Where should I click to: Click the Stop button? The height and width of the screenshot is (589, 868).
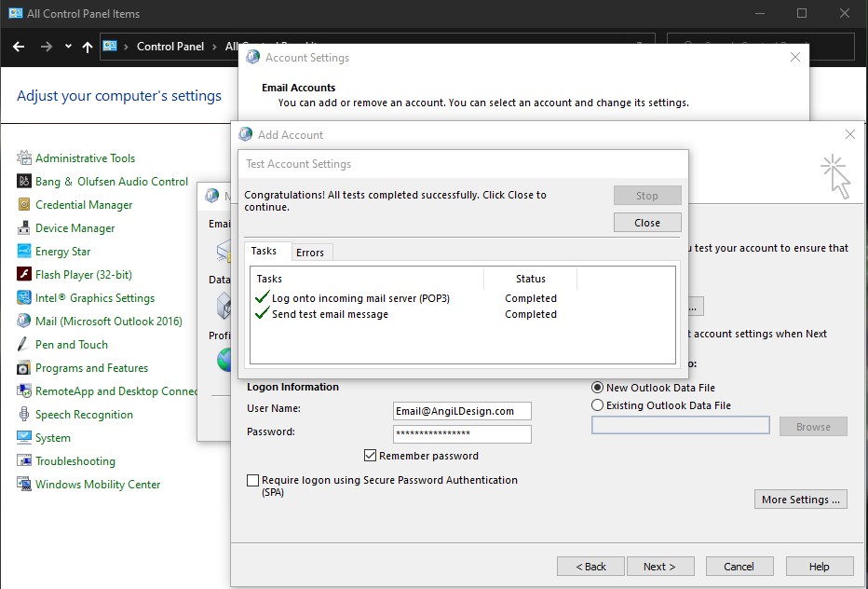pos(647,195)
